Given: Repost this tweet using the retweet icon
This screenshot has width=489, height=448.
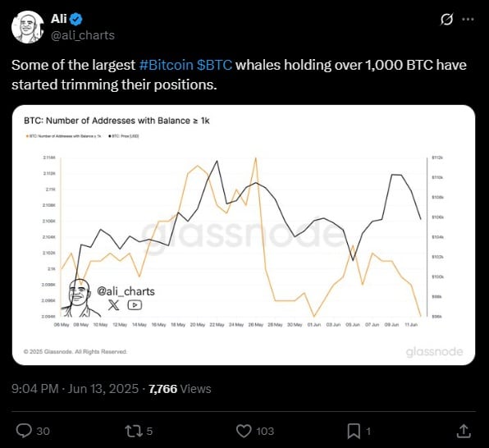Looking at the screenshot, I should click(x=134, y=431).
